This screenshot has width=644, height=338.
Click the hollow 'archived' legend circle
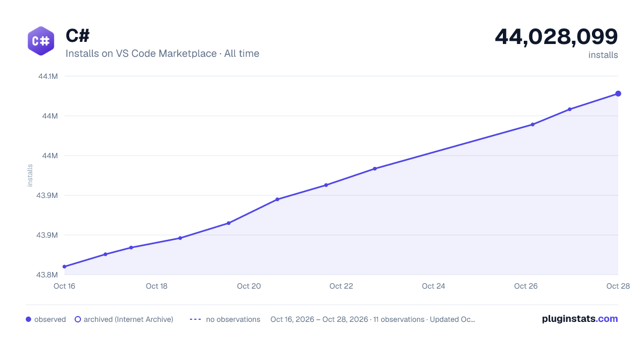[78, 319]
